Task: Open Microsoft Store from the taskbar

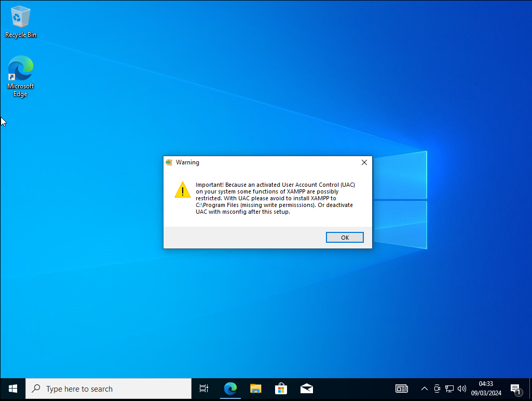Action: [x=281, y=389]
